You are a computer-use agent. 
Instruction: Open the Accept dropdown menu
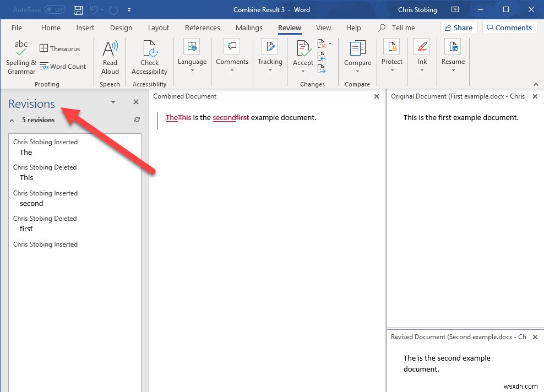[303, 70]
